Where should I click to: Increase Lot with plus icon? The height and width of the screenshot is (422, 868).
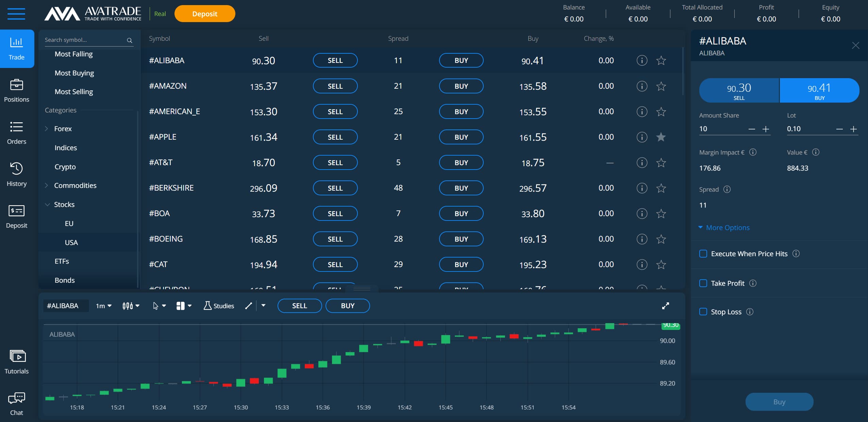[853, 129]
